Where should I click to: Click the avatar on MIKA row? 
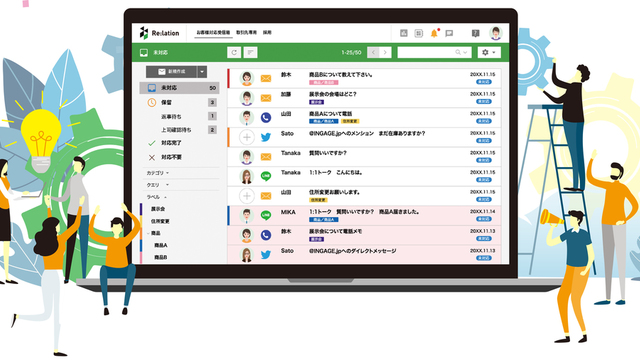point(247,216)
